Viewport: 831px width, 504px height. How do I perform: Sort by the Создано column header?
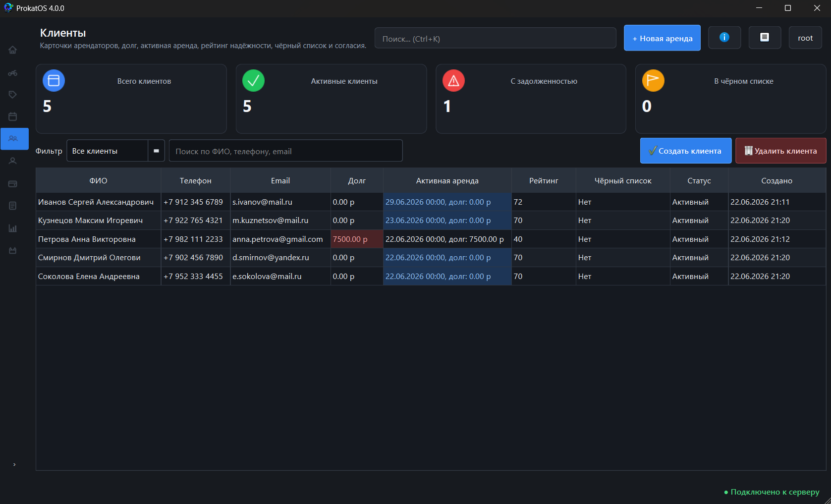(776, 181)
